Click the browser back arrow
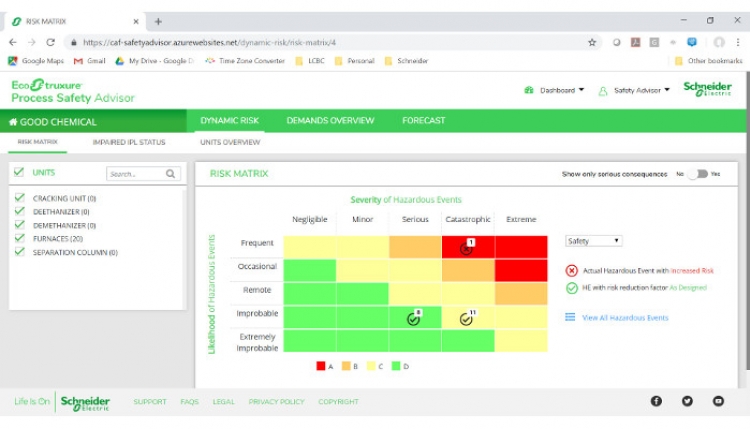This screenshot has width=750, height=429. 13,42
